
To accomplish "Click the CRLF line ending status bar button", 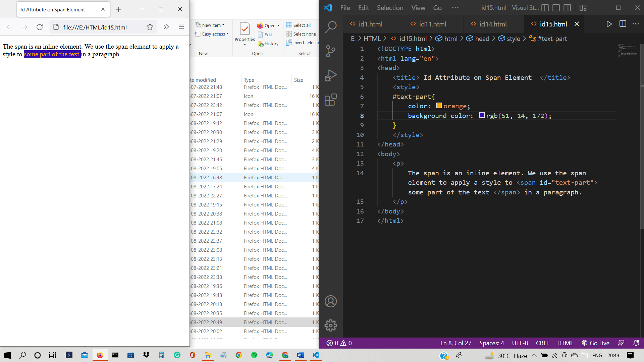I will (x=542, y=343).
